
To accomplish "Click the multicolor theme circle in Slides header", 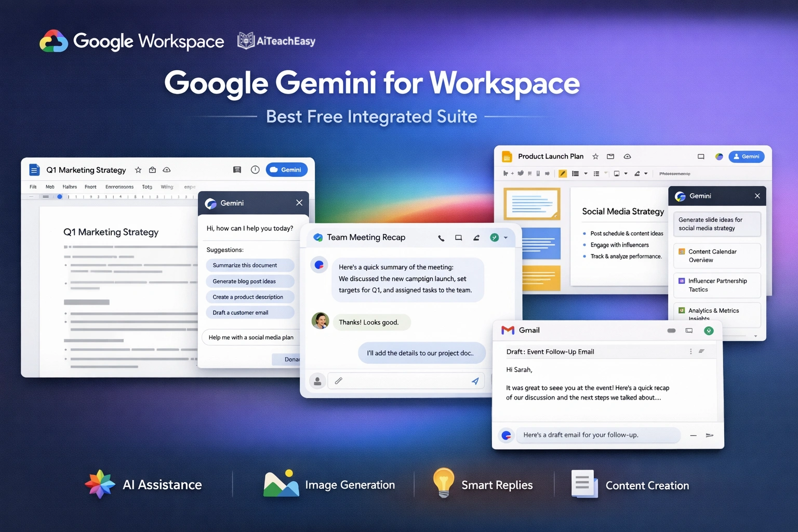I will (719, 156).
